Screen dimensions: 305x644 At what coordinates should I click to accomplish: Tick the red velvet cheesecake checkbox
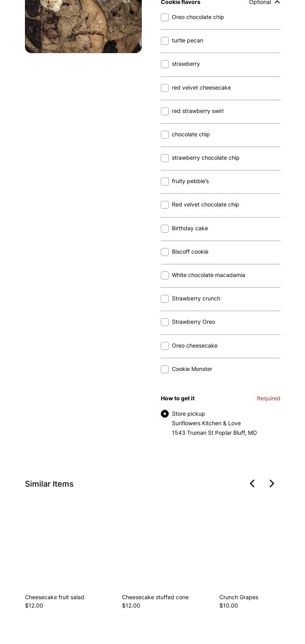click(165, 88)
